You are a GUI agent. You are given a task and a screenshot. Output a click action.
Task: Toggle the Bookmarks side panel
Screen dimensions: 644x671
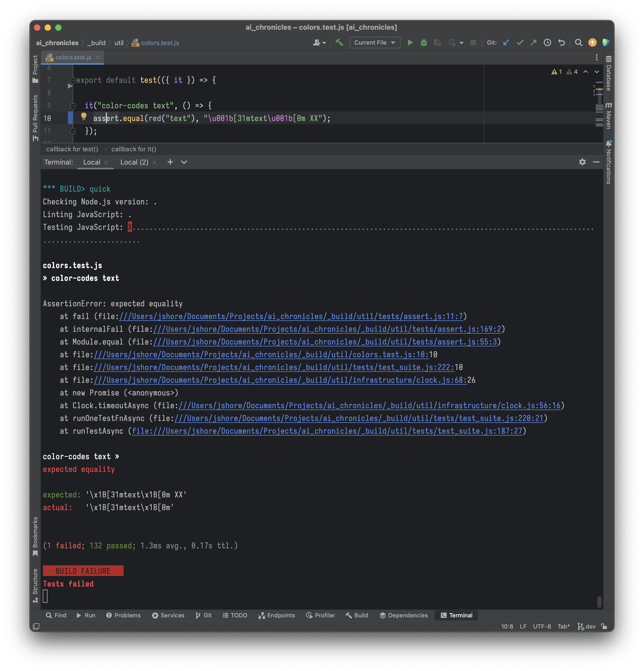point(35,536)
